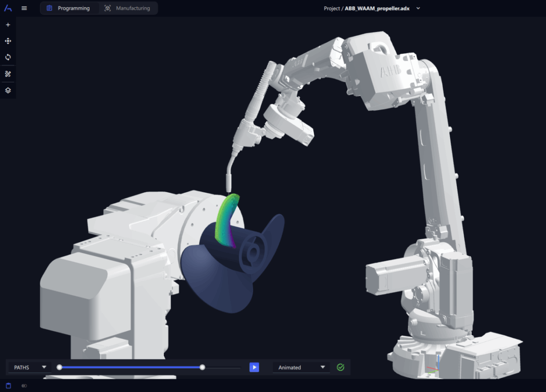
Task: Activate the Move/translate tool
Action: 8,41
